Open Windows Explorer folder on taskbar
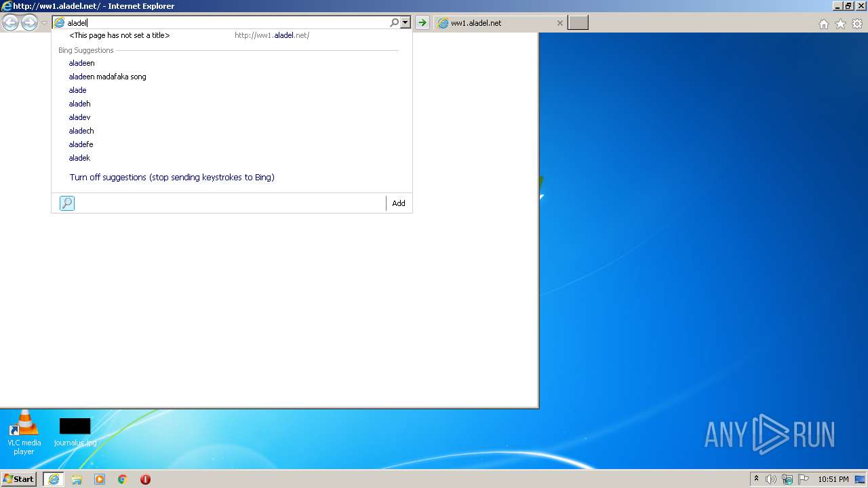The height and width of the screenshot is (488, 868). 77,479
